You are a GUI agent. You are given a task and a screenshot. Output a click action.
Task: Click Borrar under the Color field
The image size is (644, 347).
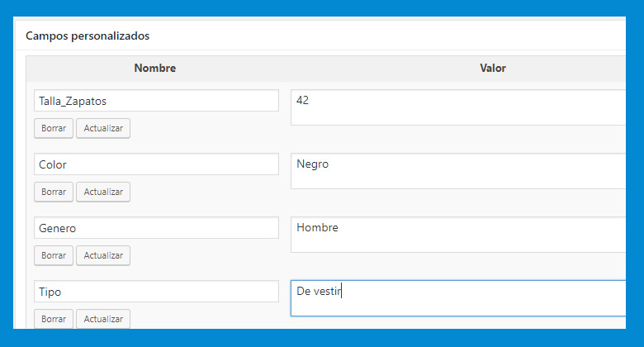pyautogui.click(x=54, y=192)
